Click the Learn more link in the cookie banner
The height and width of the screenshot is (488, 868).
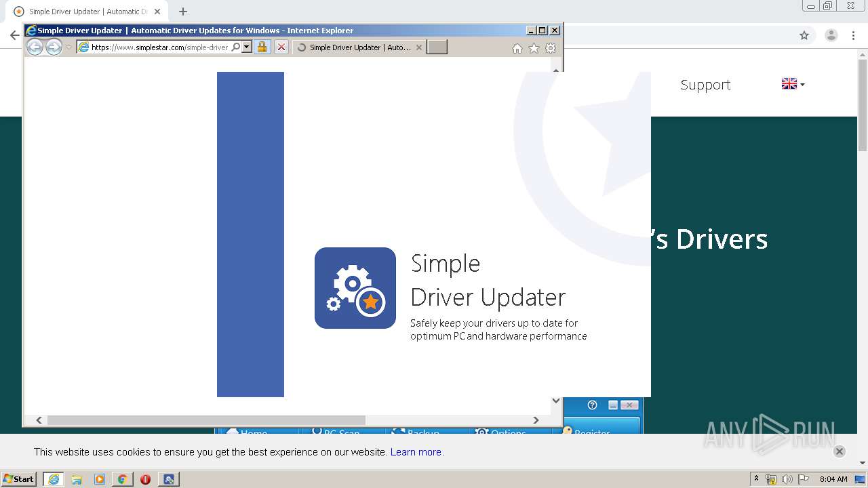click(x=416, y=452)
